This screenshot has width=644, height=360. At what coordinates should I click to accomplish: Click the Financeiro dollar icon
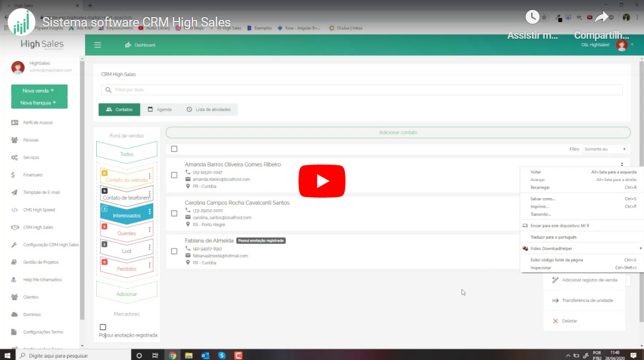(x=13, y=175)
